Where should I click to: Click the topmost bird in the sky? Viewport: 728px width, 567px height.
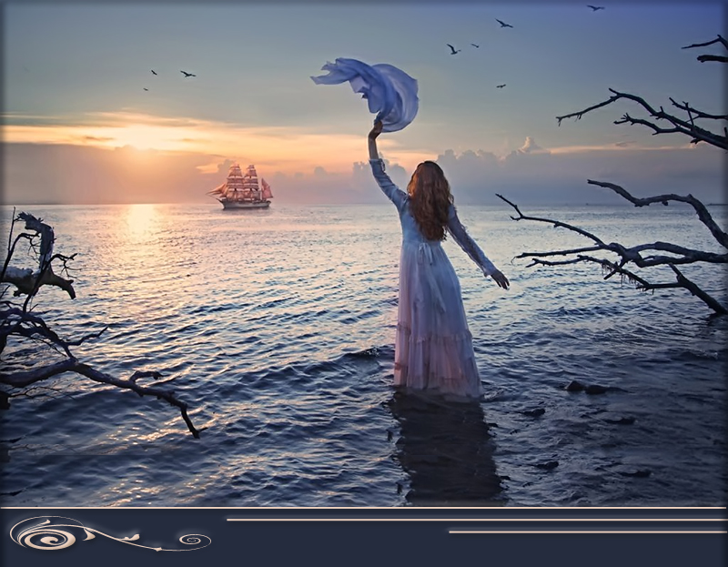point(594,8)
